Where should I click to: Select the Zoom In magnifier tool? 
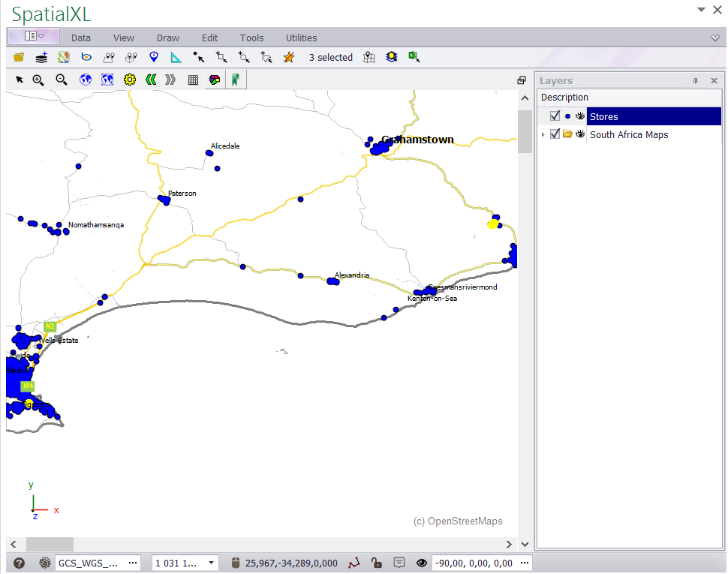pos(38,79)
